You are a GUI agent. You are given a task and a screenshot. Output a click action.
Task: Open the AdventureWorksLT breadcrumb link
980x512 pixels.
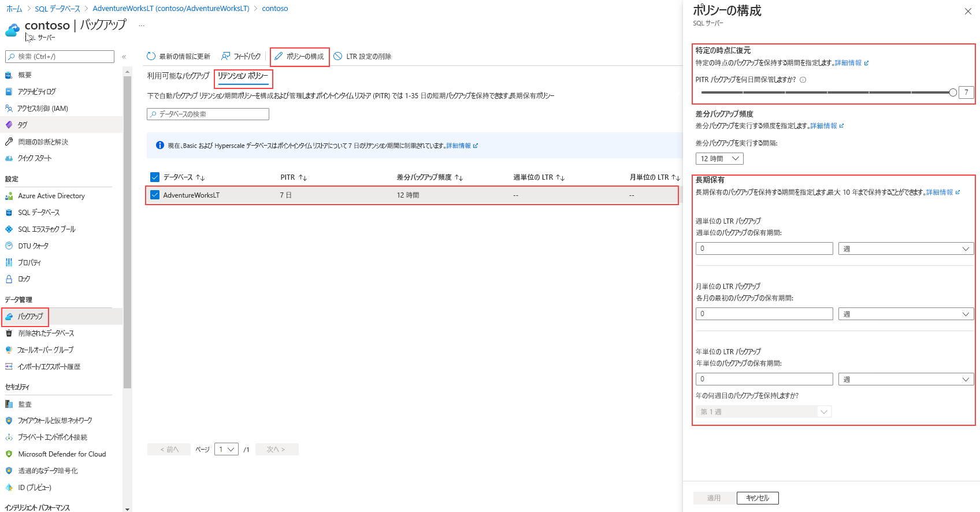tap(171, 9)
